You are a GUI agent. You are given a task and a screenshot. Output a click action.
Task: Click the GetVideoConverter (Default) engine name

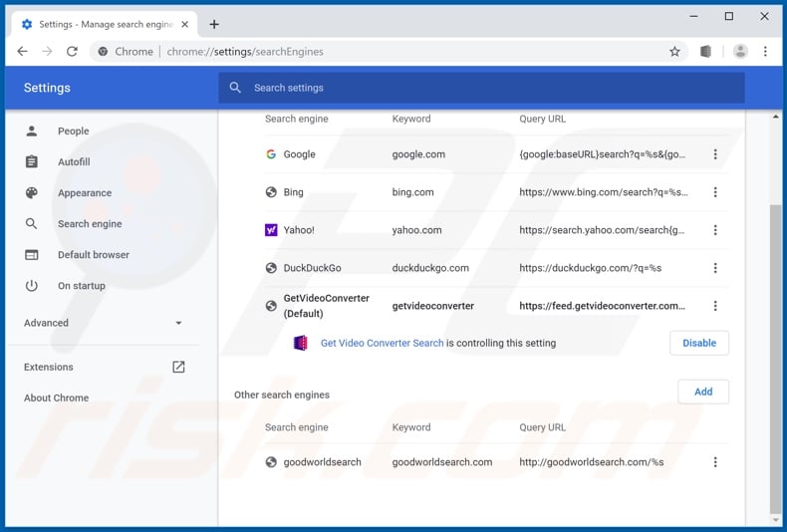click(x=326, y=306)
